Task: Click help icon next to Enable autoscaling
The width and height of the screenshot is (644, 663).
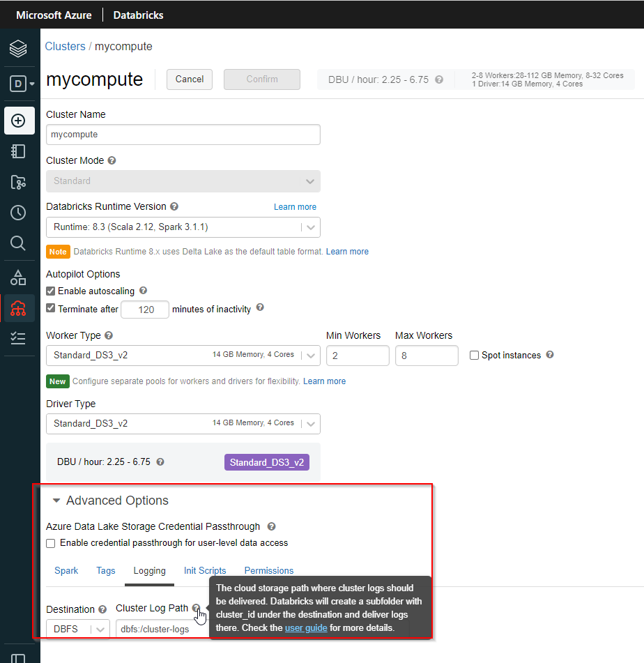Action: pyautogui.click(x=144, y=291)
